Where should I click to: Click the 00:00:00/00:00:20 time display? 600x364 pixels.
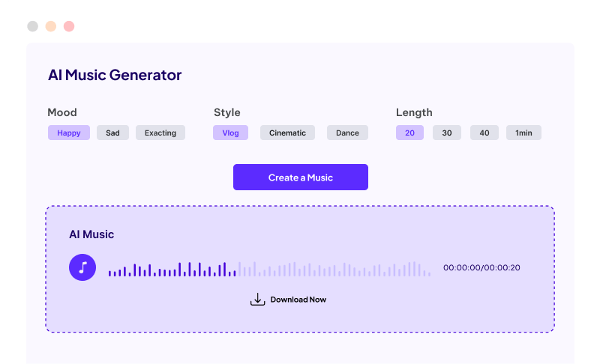(x=481, y=268)
